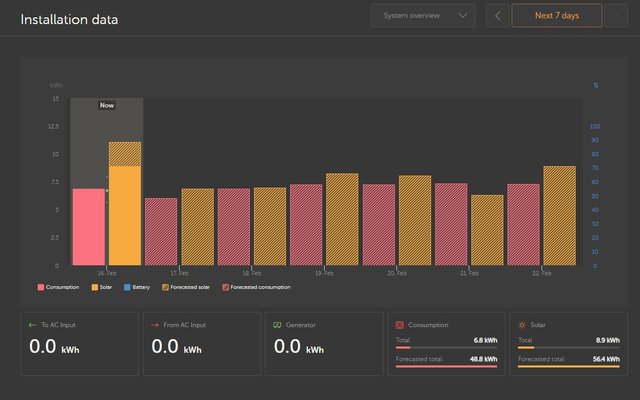The width and height of the screenshot is (640, 400).
Task: Click the solid orange solar bar for 16 Feb
Action: click(125, 216)
